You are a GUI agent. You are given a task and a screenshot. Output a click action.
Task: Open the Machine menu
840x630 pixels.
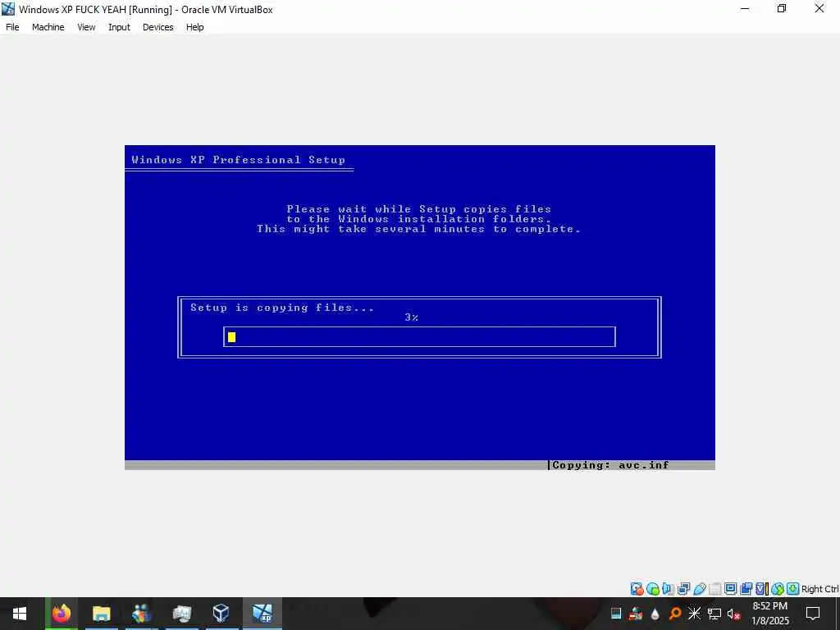[x=48, y=27]
